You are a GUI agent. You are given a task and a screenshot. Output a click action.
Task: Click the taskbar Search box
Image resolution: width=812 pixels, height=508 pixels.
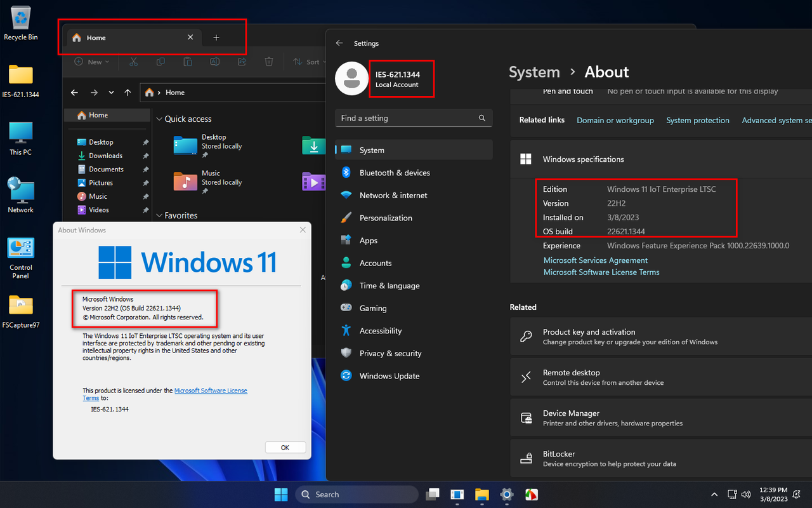coord(357,494)
